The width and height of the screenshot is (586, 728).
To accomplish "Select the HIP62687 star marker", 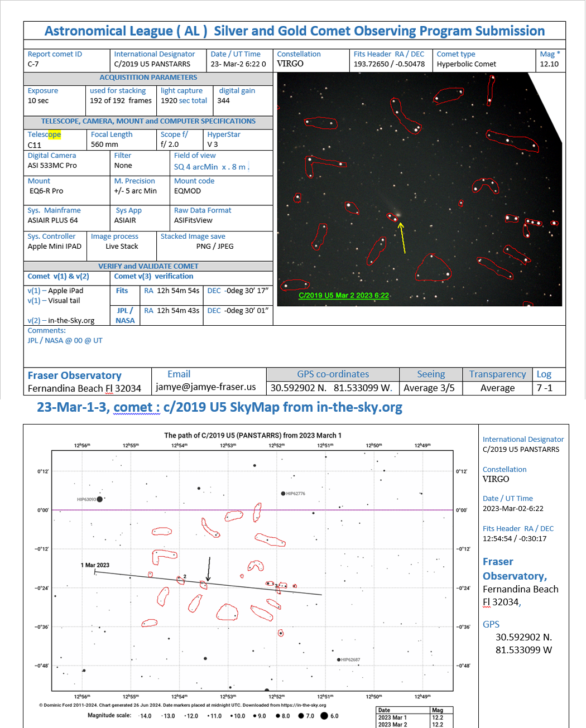I will [339, 659].
